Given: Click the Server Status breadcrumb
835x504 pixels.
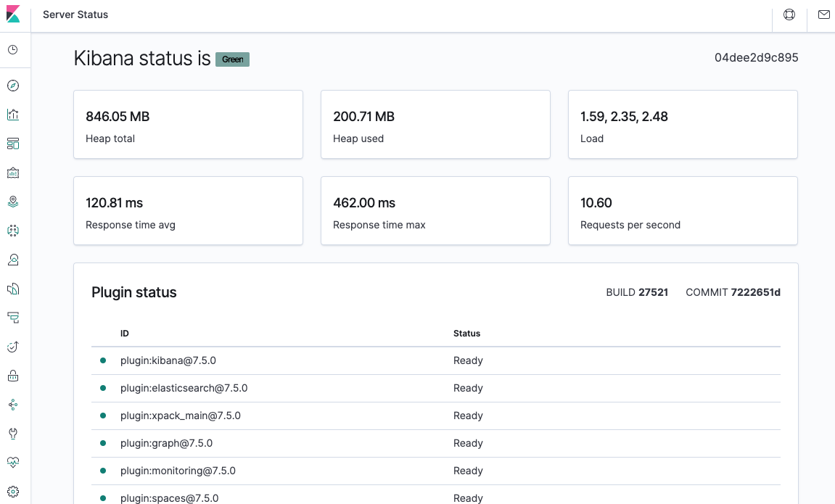Looking at the screenshot, I should pos(75,14).
